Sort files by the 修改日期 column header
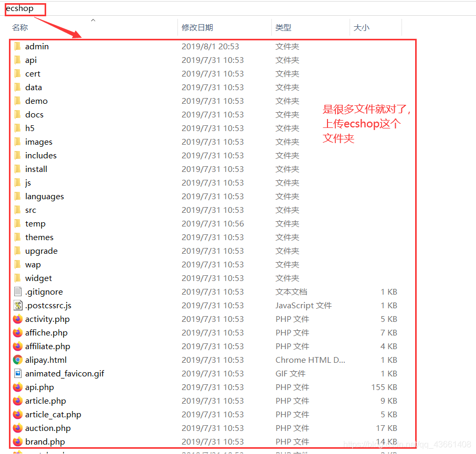The width and height of the screenshot is (476, 454). (x=197, y=28)
